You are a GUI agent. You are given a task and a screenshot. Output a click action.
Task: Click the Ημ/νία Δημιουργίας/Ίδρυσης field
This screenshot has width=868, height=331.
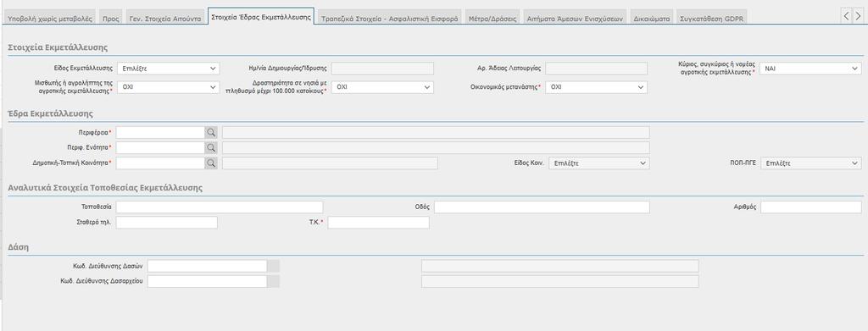[x=382, y=69]
